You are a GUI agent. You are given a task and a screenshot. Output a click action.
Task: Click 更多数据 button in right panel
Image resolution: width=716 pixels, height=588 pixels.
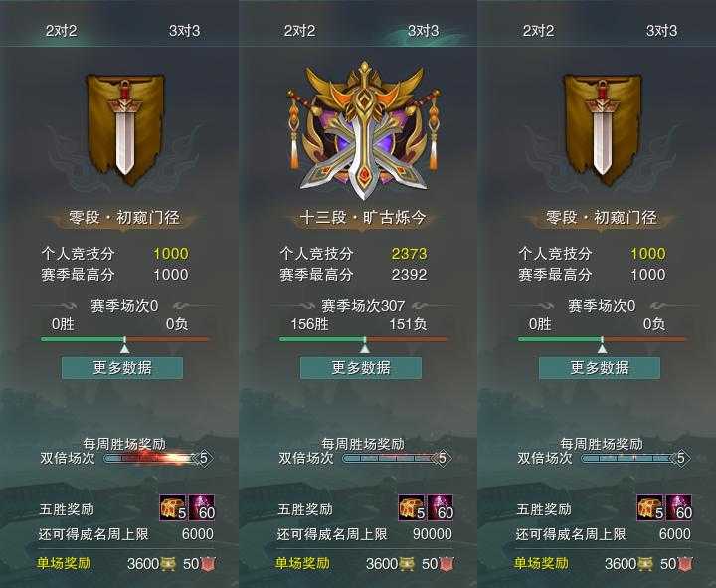click(600, 368)
